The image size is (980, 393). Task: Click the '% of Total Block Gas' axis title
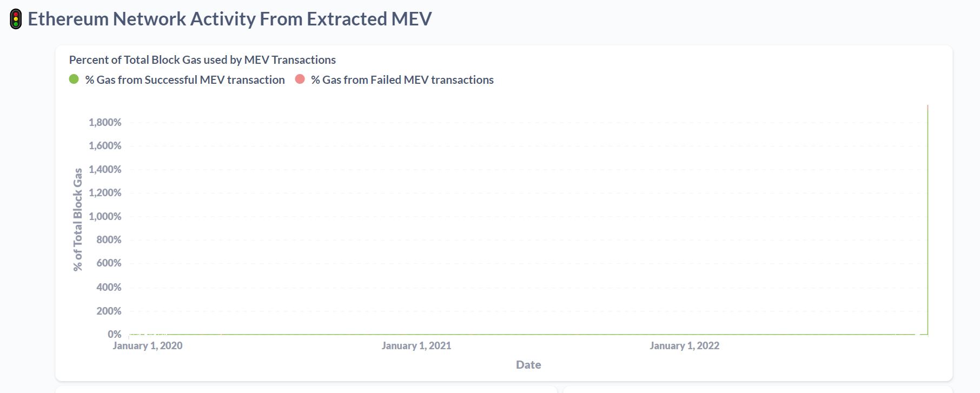point(78,219)
